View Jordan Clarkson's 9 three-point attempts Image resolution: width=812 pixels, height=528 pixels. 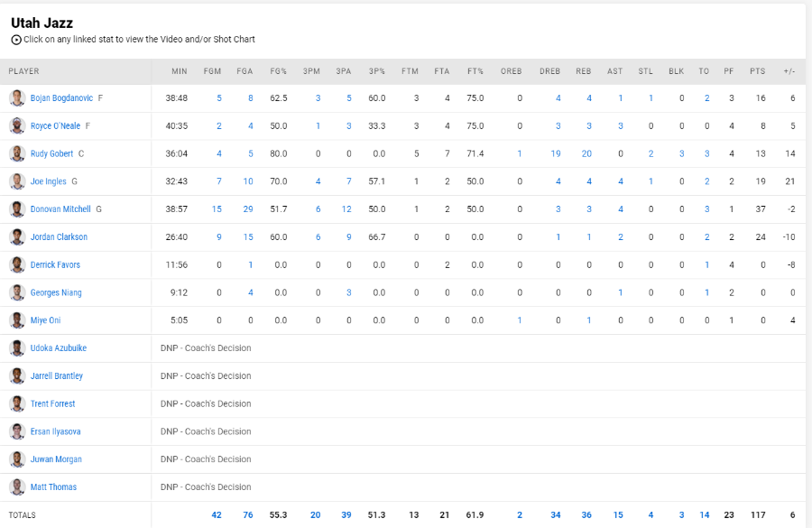point(348,236)
